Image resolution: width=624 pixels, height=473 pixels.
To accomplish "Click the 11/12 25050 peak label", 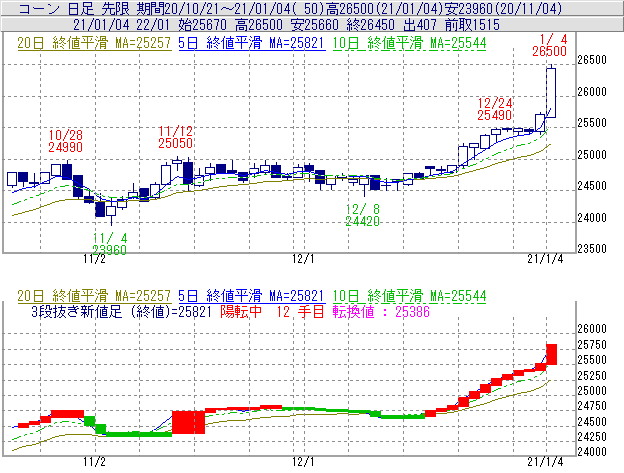I will coord(175,137).
